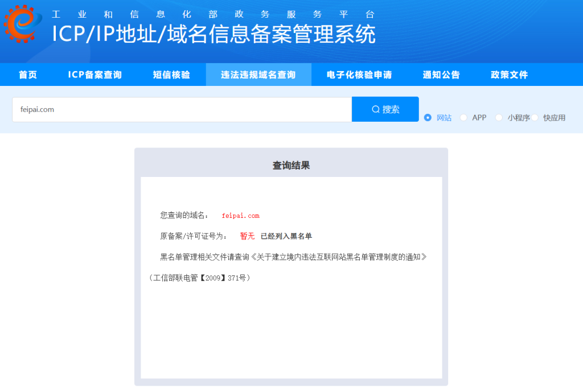583x392 pixels.
Task: Click the red feipai.com domain result
Action: [241, 216]
